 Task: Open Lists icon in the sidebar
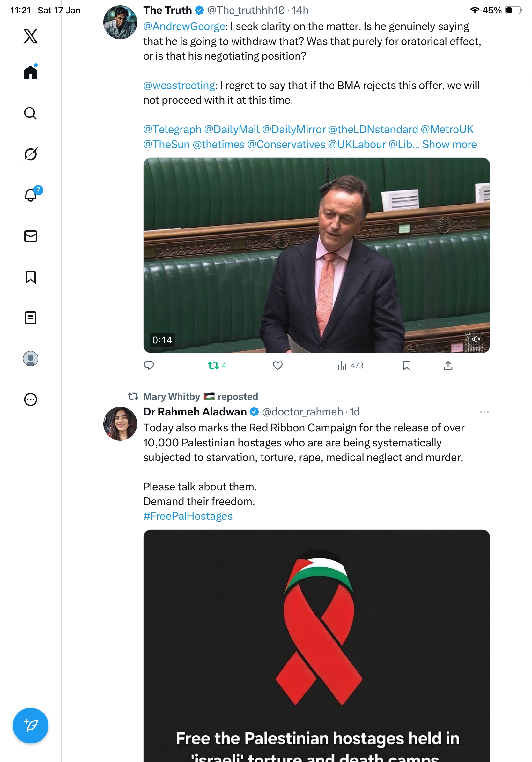point(31,317)
